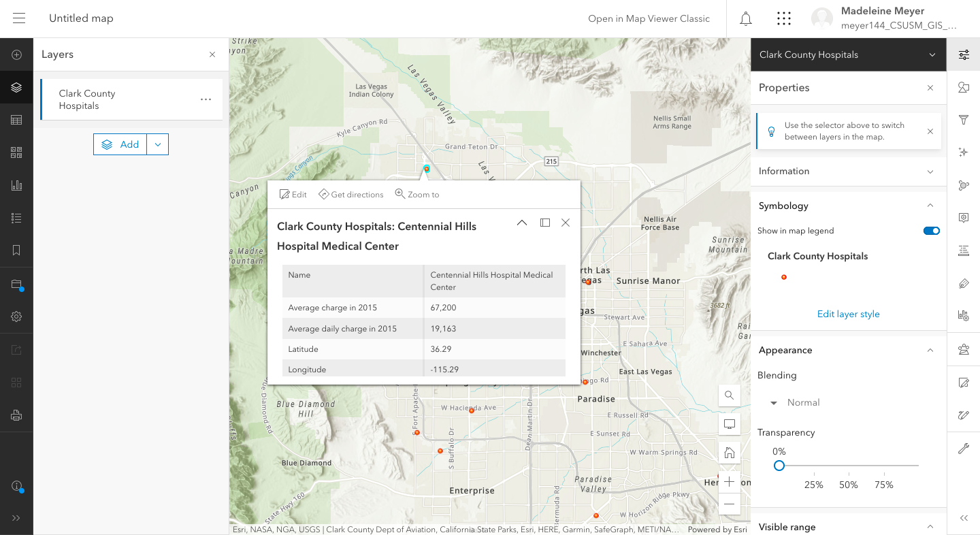Open Analysis icon in right toolbar
Image resolution: width=980 pixels, height=535 pixels.
(964, 349)
